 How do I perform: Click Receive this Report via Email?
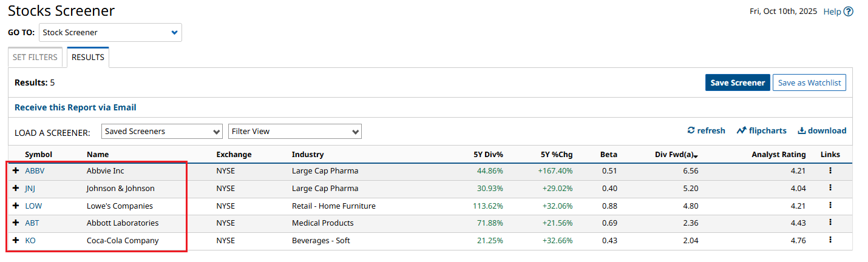[x=75, y=107]
